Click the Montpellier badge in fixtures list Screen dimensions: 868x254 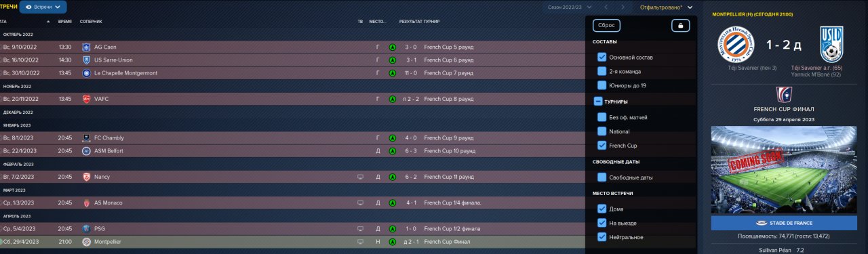click(x=86, y=242)
